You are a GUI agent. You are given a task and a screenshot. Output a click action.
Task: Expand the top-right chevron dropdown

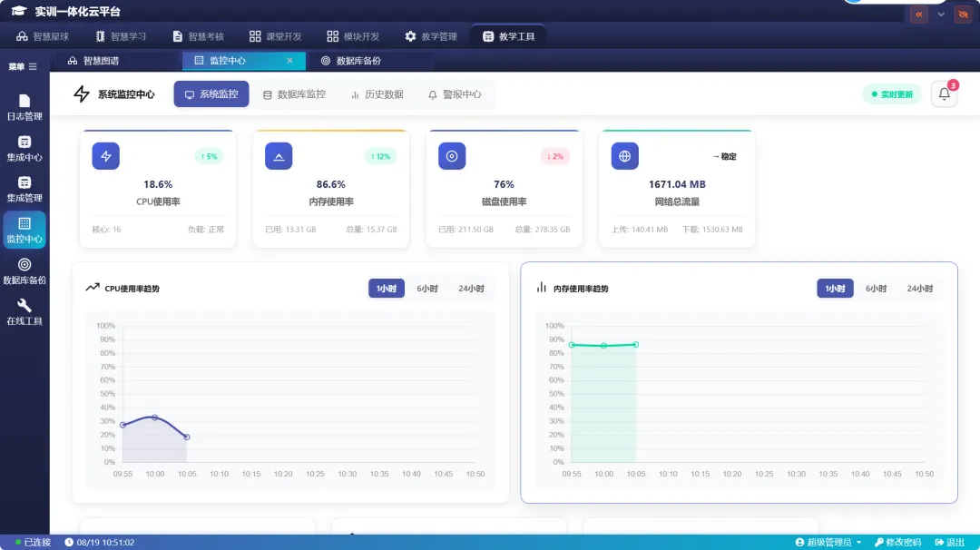click(x=941, y=15)
